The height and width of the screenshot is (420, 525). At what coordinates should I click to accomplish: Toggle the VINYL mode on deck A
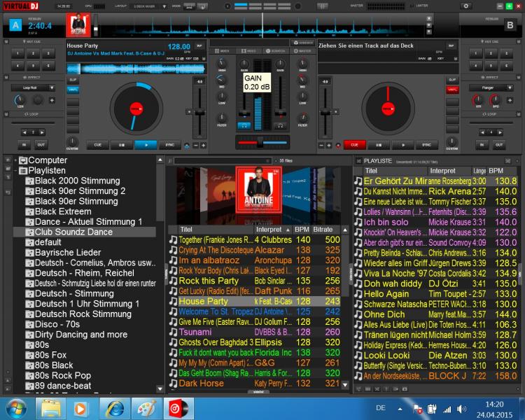72,90
